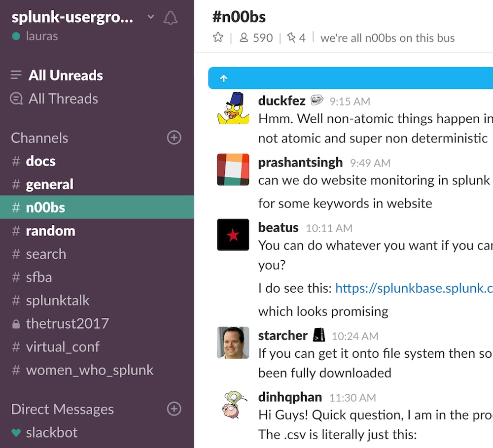493x448 pixels.
Task: Switch to the #random channel
Action: pos(97,231)
